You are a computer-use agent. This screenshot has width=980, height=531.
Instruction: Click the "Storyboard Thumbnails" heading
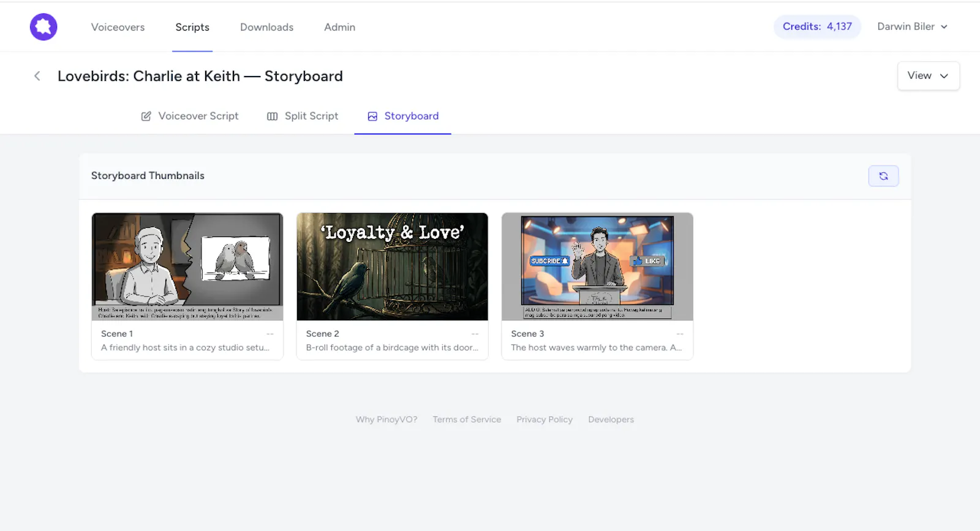(x=148, y=176)
